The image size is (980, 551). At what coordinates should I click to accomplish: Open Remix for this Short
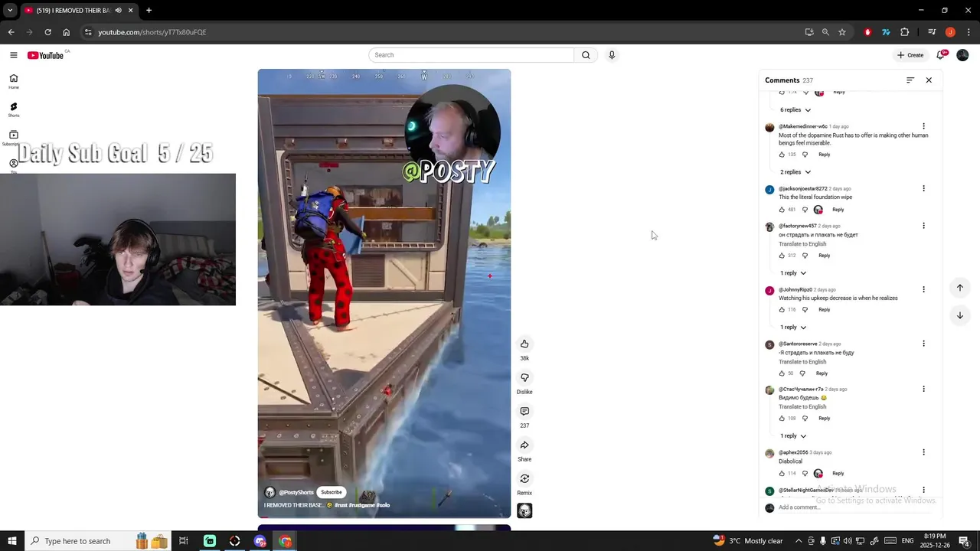point(524,478)
